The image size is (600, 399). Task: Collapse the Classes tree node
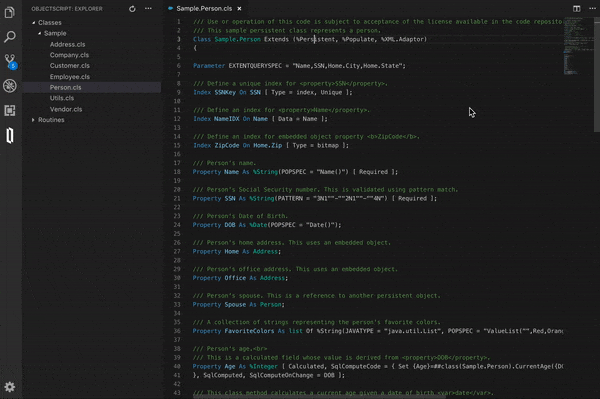click(x=34, y=23)
